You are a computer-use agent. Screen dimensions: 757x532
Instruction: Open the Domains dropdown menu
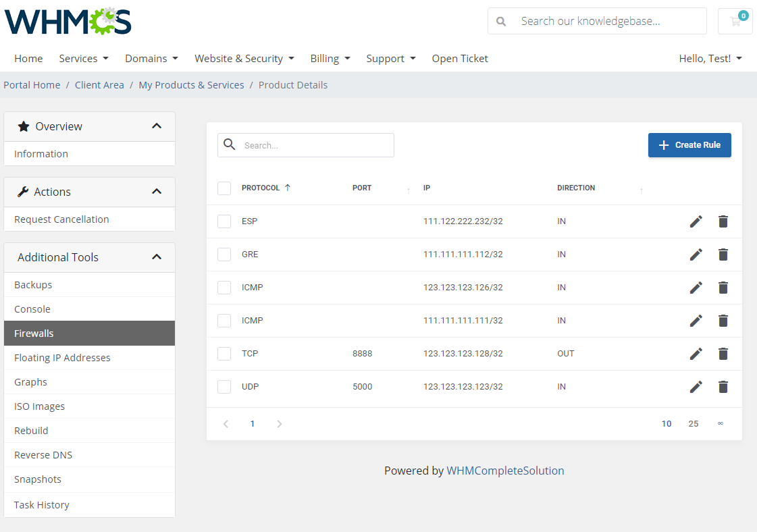151,59
